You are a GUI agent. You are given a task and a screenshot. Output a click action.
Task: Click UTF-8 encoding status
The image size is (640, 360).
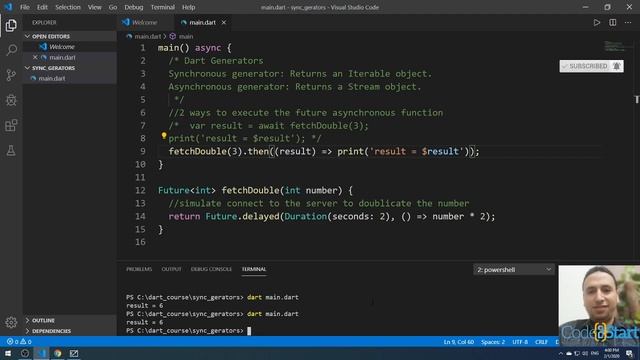click(x=520, y=342)
